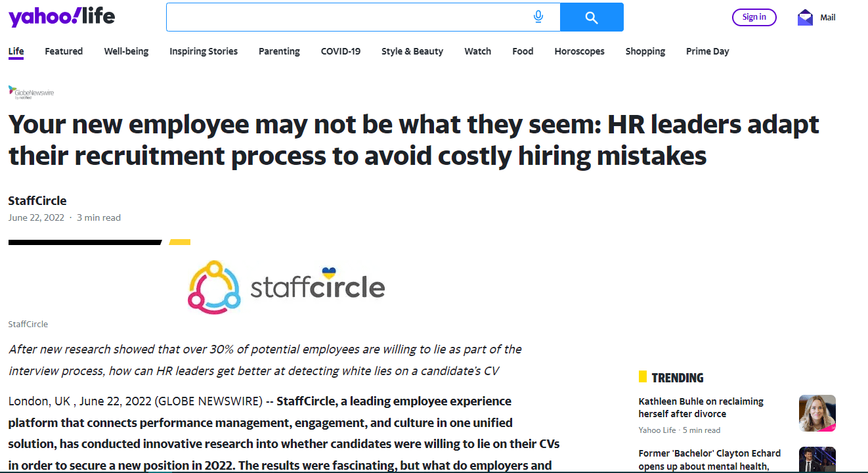This screenshot has width=868, height=473.
Task: Click the article headline text
Action: point(414,140)
